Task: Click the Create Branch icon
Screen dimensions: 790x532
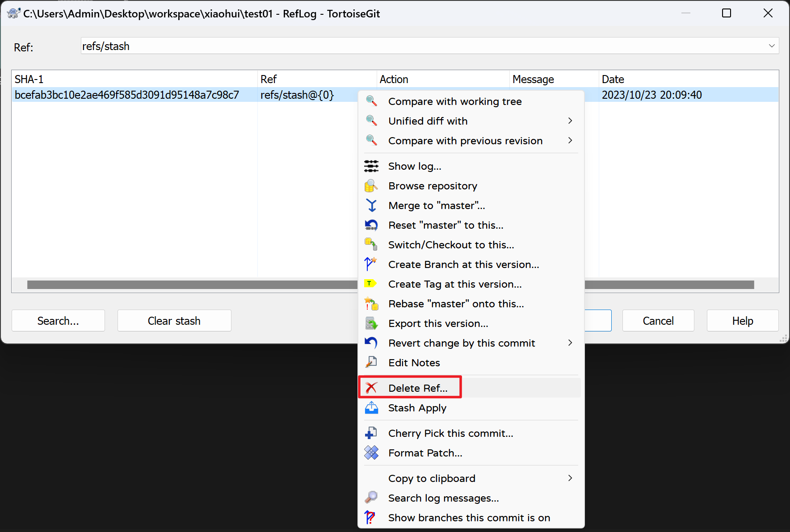Action: (371, 264)
